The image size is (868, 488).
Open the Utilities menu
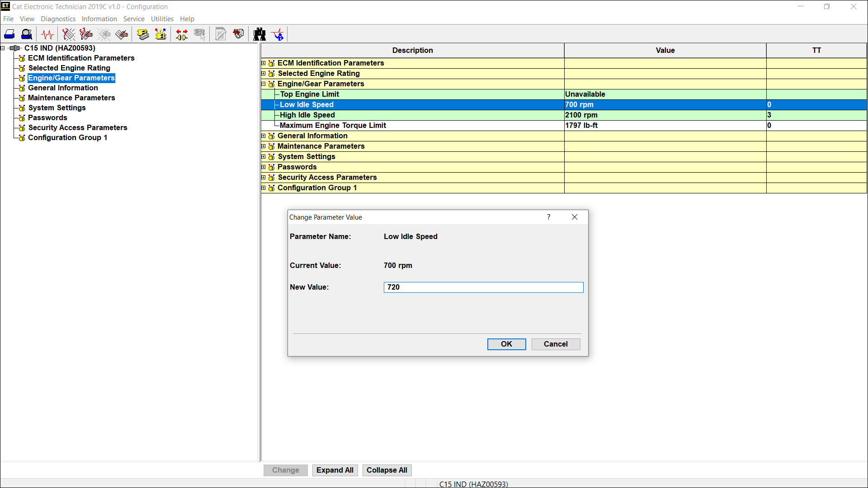tap(162, 19)
